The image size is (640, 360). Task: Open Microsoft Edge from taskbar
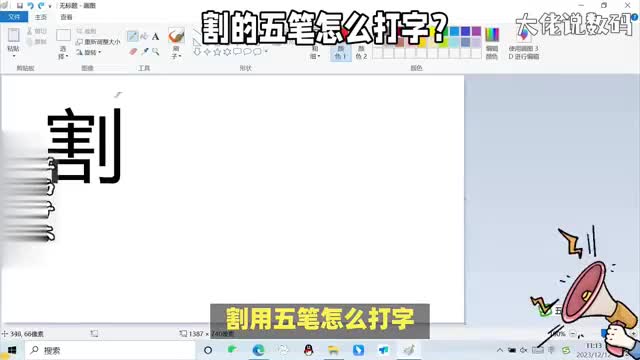258,350
